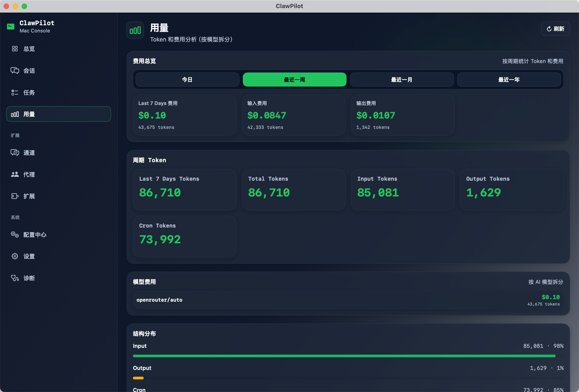
Task: Switch period to 最近一年
Action: [509, 80]
